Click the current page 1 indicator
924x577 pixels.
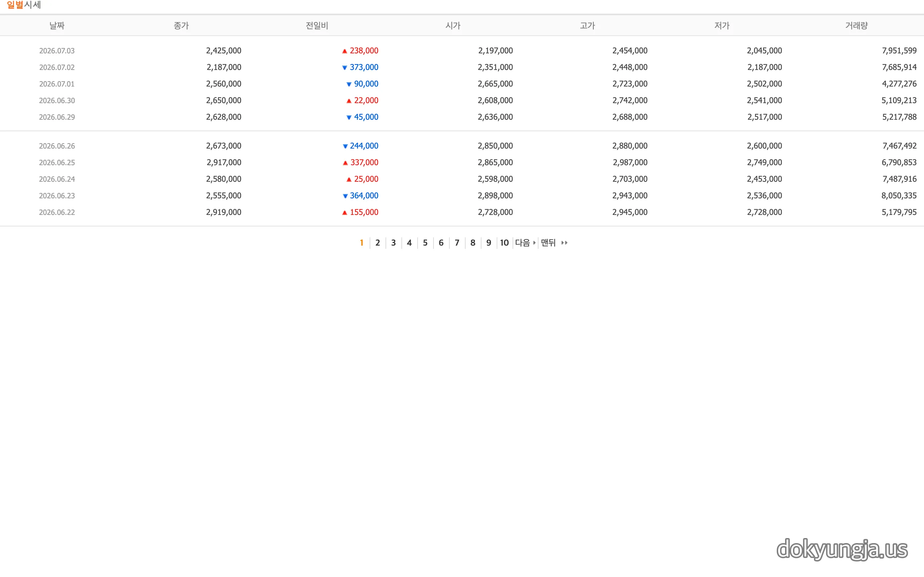[361, 243]
